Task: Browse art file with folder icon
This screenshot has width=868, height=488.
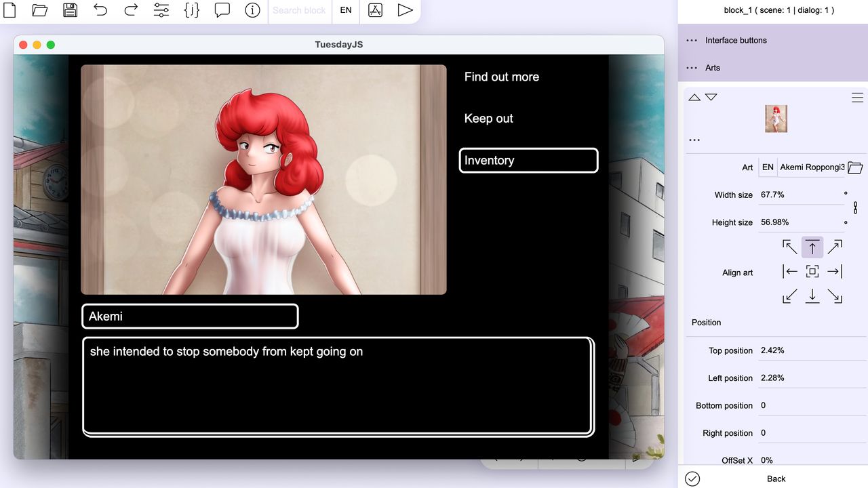Action: 855,167
